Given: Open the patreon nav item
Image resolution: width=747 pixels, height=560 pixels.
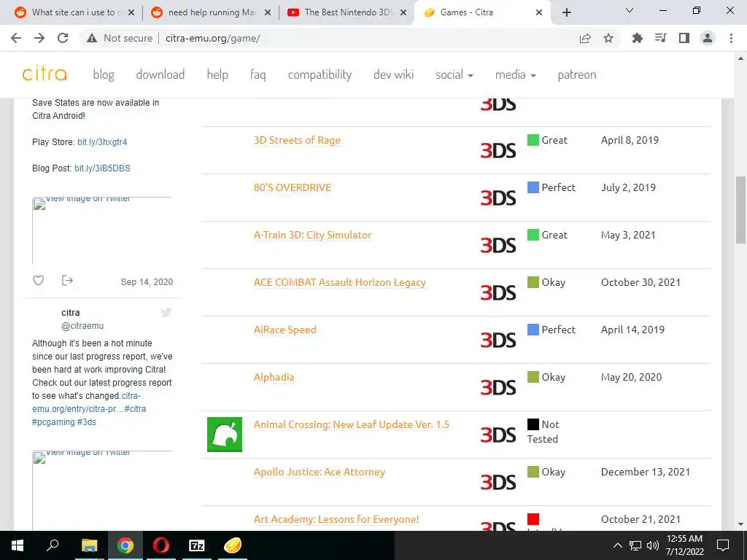Looking at the screenshot, I should 577,75.
